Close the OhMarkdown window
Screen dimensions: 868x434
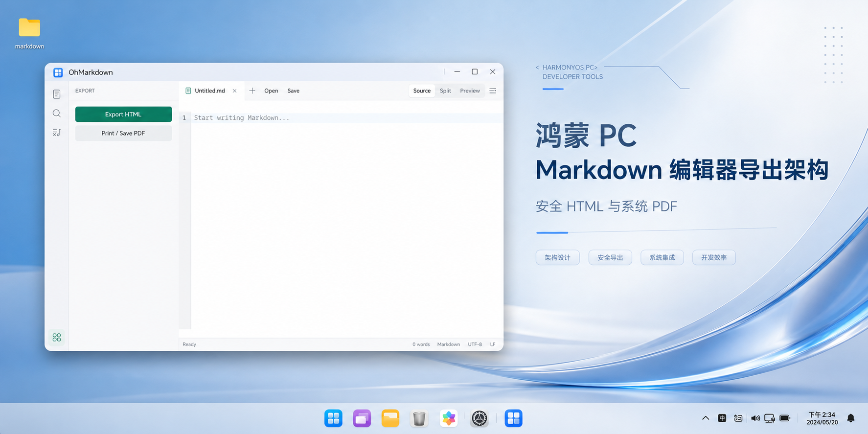493,72
